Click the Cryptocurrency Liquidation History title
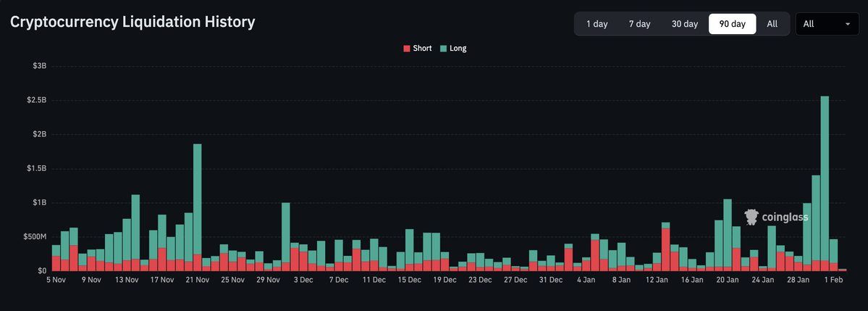The height and width of the screenshot is (311, 868). pos(132,22)
